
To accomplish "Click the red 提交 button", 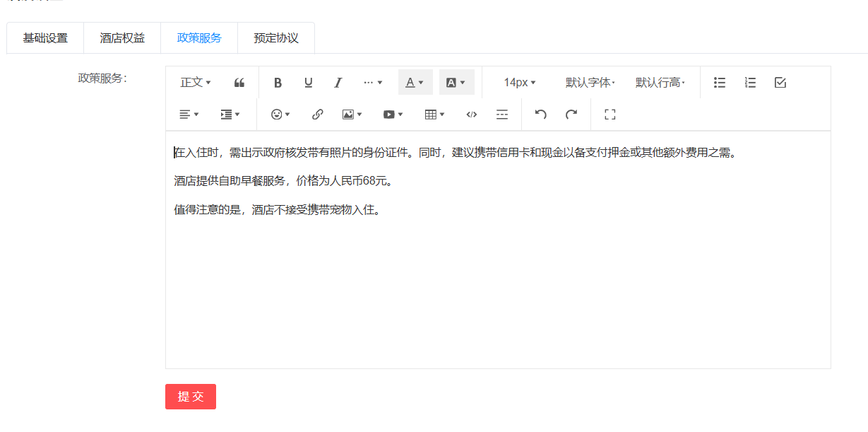I will click(x=191, y=397).
